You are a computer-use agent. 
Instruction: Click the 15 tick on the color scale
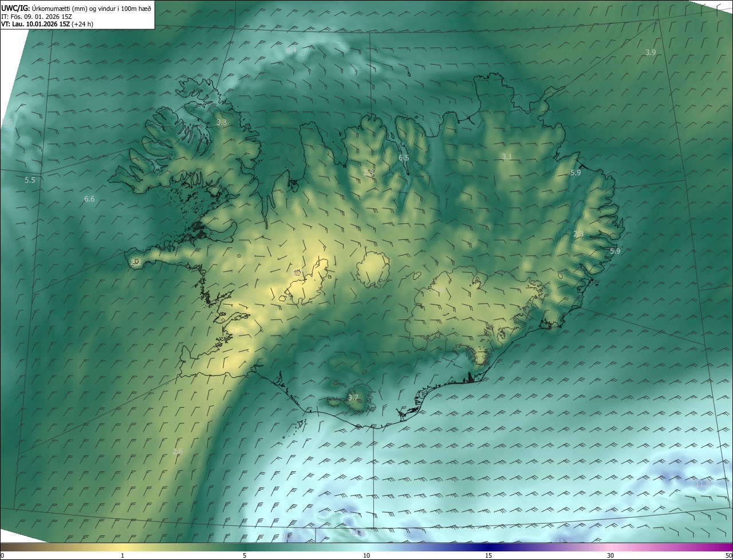[488, 555]
